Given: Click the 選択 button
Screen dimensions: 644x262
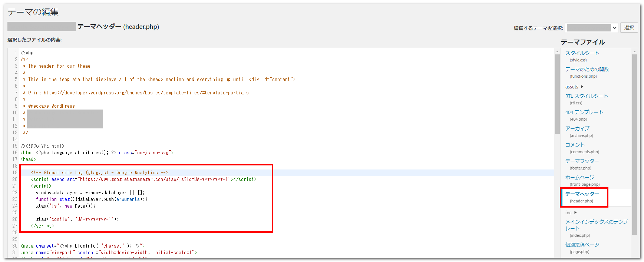Looking at the screenshot, I should pyautogui.click(x=629, y=28).
